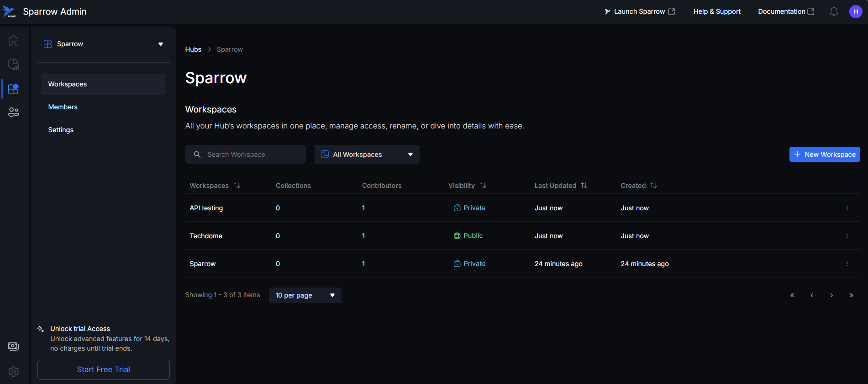The image size is (868, 384).
Task: Click inside the Search Workspace field
Action: [251, 155]
